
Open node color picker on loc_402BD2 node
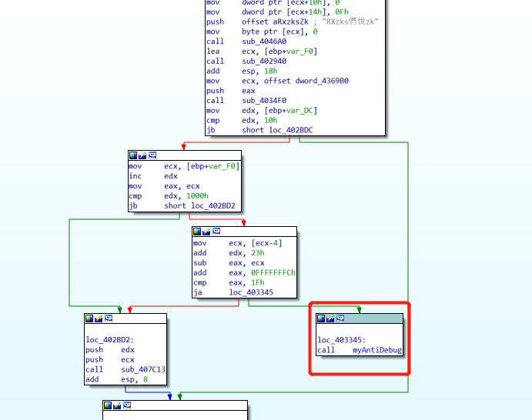click(x=89, y=318)
